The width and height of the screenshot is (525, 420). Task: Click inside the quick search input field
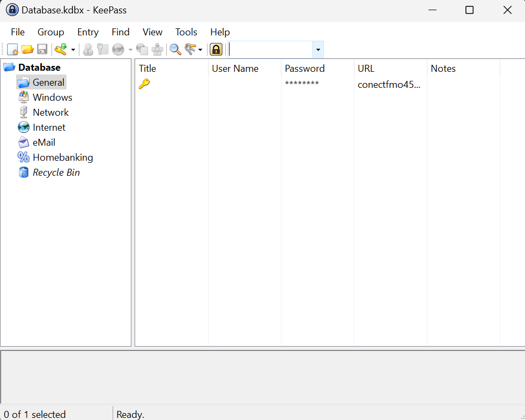point(271,50)
